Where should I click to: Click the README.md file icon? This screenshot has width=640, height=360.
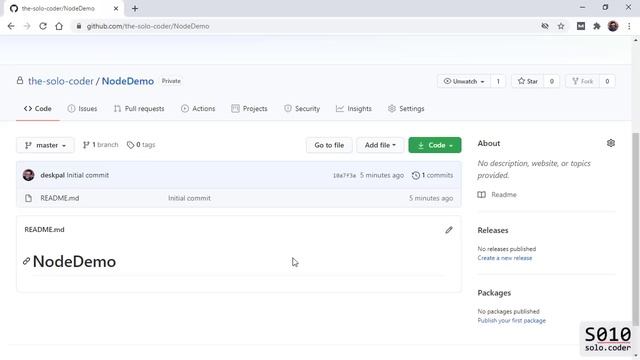[28, 198]
